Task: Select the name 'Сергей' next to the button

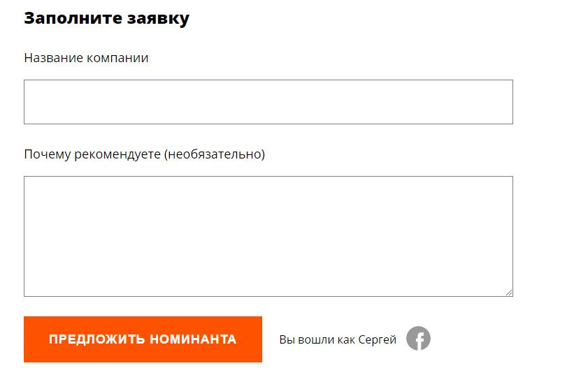Action: [x=377, y=340]
